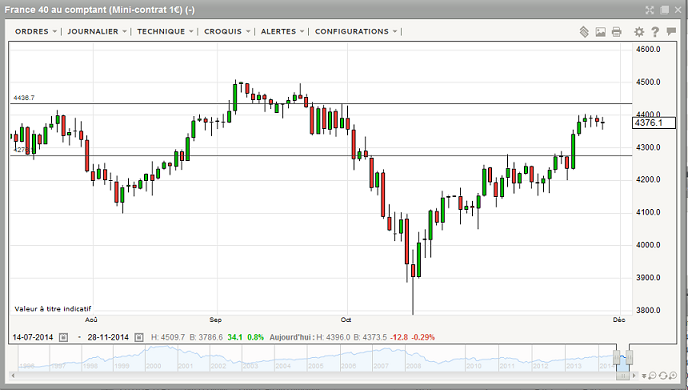Open calendar for start date 14-07-2014

coord(64,337)
